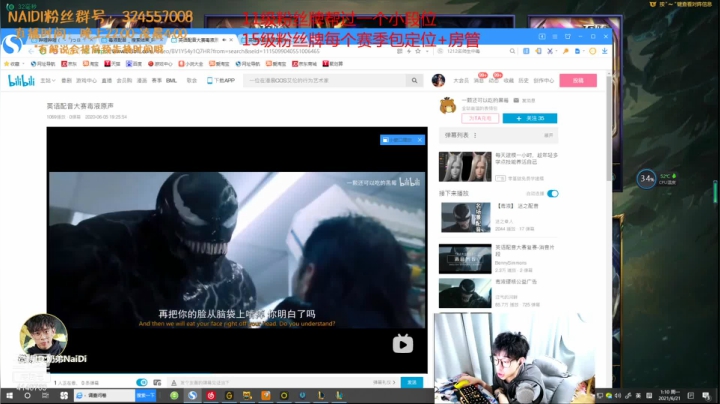720x404 pixels.
Task: Click the danmaku font style A icon
Action: click(174, 382)
